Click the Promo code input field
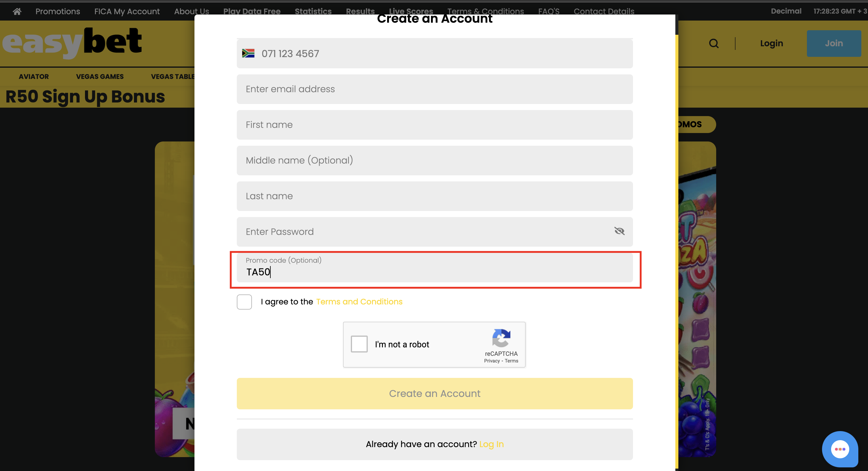This screenshot has width=868, height=471. click(435, 271)
